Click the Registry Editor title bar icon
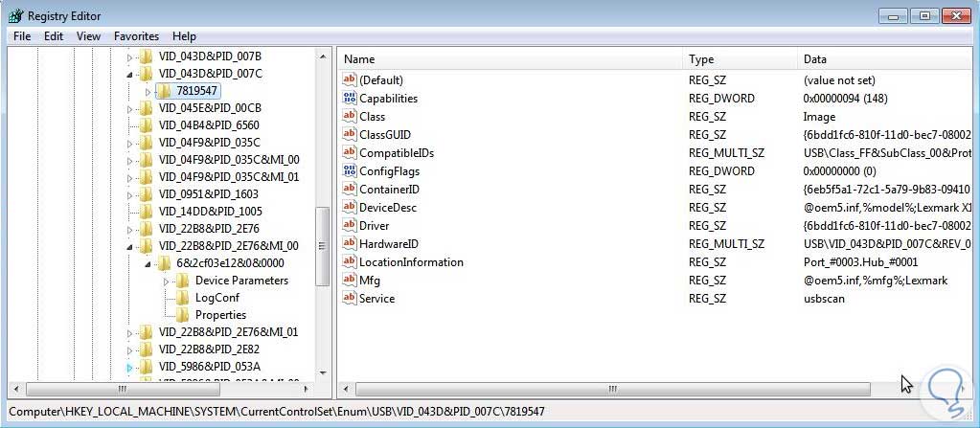The height and width of the screenshot is (428, 980). click(x=16, y=15)
